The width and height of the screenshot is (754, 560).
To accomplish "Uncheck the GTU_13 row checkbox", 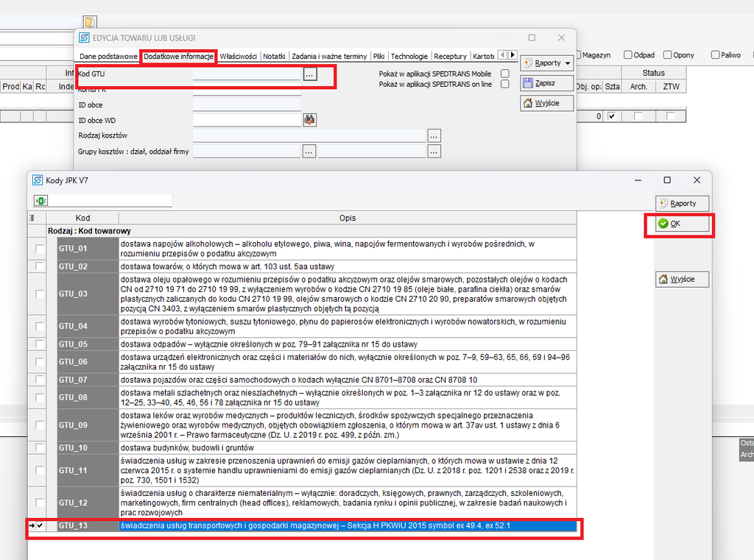I will [x=40, y=525].
